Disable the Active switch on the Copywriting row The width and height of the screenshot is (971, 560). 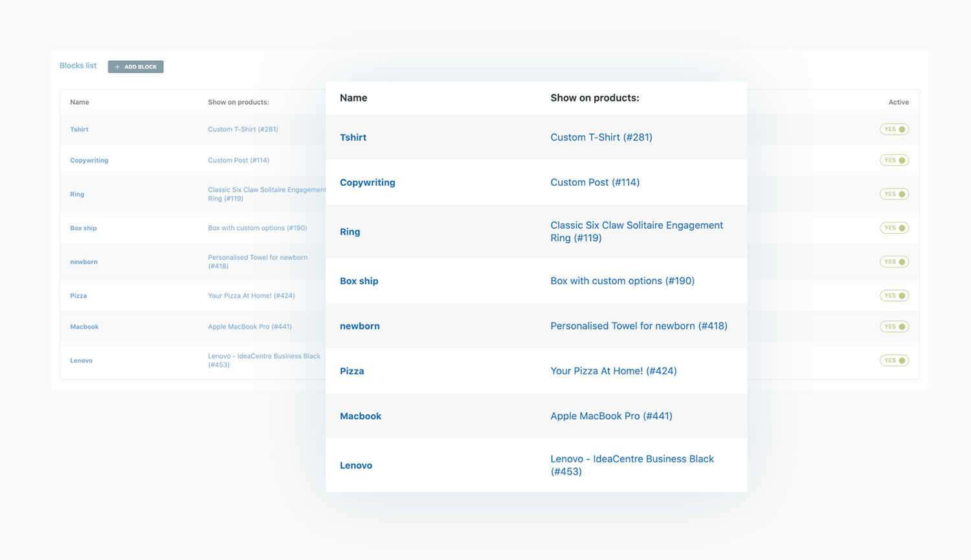click(894, 160)
